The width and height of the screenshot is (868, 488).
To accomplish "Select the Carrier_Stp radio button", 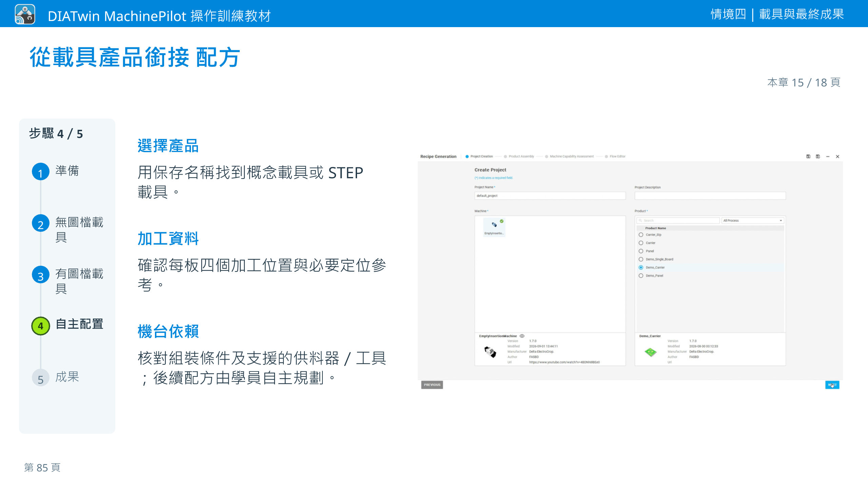I will coord(641,235).
